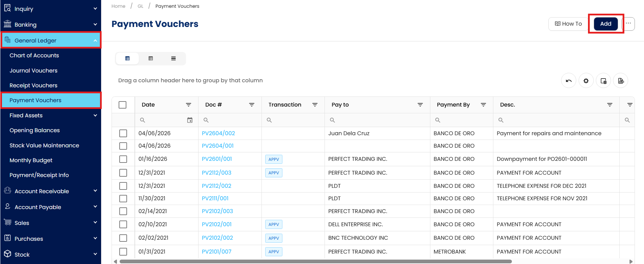Open the Pay to column filter icon
644x264 pixels.
[x=420, y=105]
